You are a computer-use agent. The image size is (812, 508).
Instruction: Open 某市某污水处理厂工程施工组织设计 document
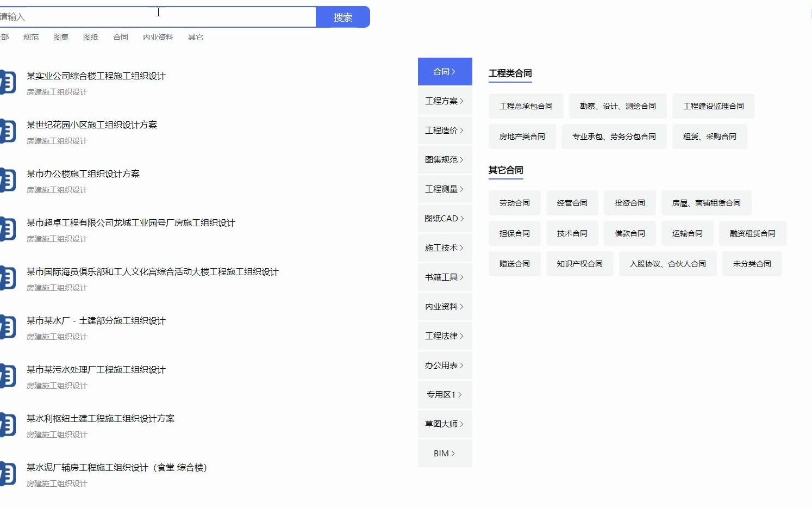pyautogui.click(x=96, y=370)
